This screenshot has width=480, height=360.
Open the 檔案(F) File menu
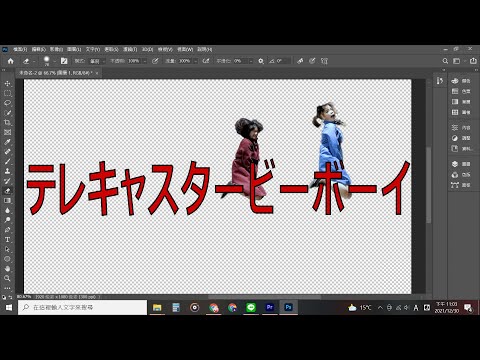point(20,49)
